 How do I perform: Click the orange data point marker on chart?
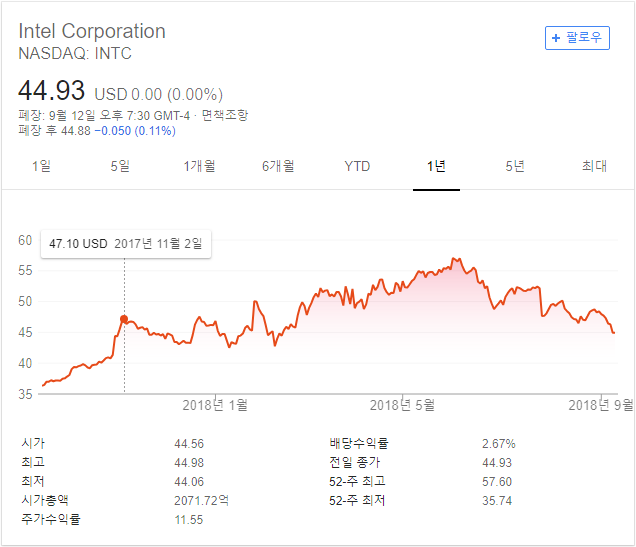124,319
